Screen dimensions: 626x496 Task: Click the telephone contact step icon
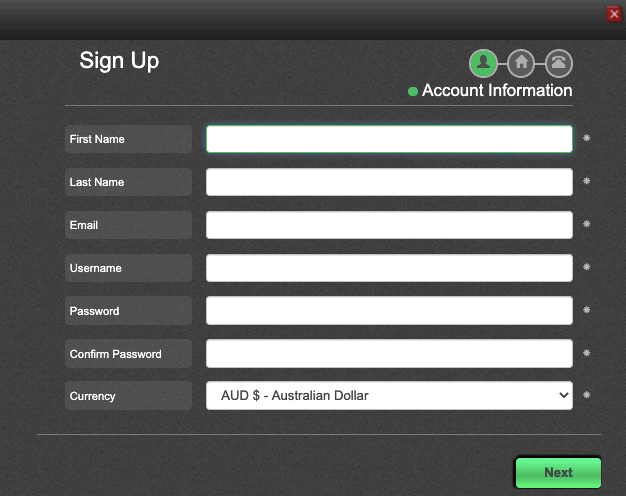point(559,63)
